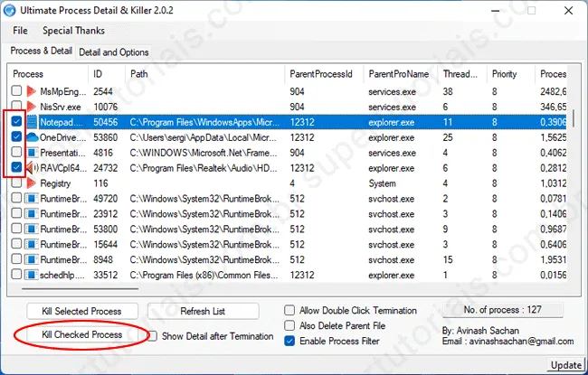Sort by Thread... column header
588x375 pixels.
[463, 74]
